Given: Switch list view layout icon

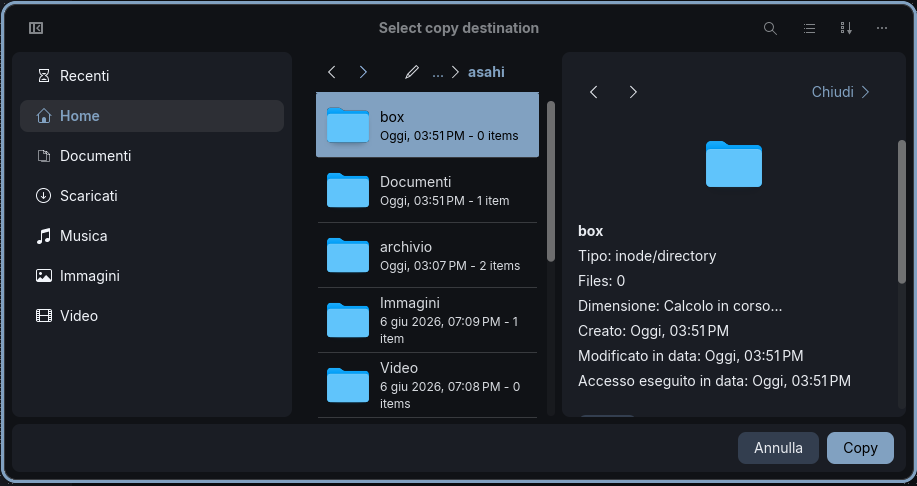Looking at the screenshot, I should point(809,28).
